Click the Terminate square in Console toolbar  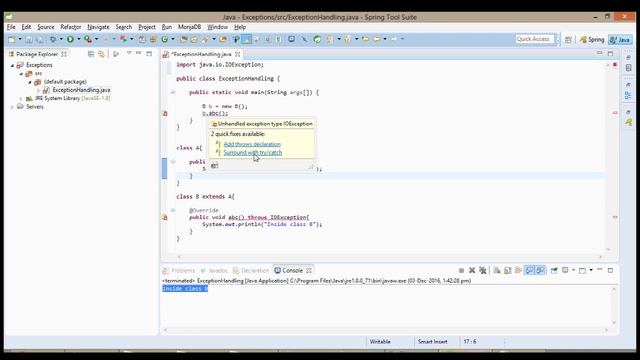(461, 271)
